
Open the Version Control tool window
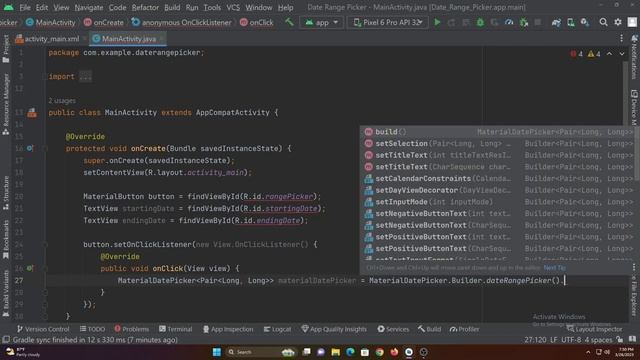click(43, 329)
